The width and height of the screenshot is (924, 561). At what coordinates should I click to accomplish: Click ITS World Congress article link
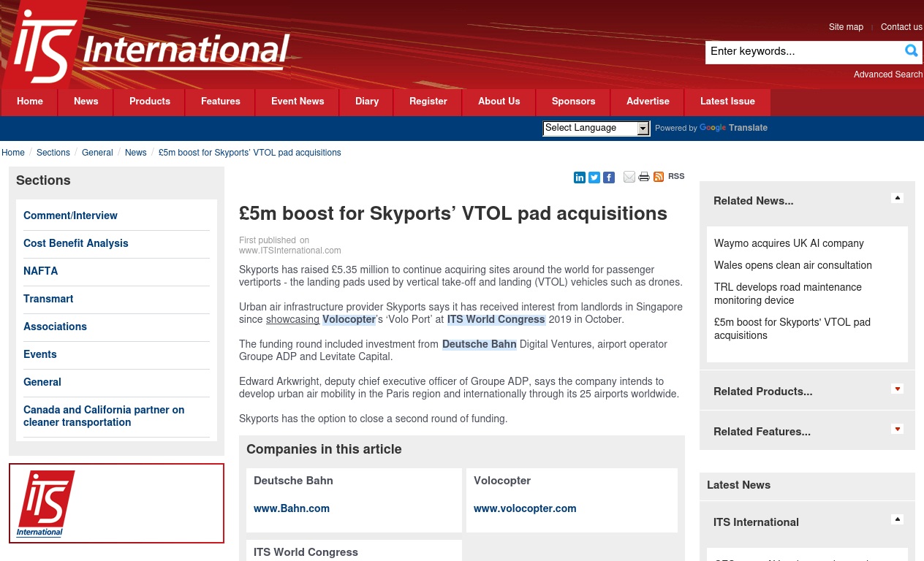[496, 319]
